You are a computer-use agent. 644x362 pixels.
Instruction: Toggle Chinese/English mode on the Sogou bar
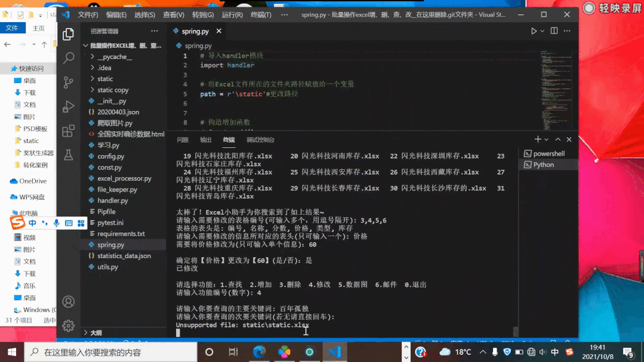(32, 222)
